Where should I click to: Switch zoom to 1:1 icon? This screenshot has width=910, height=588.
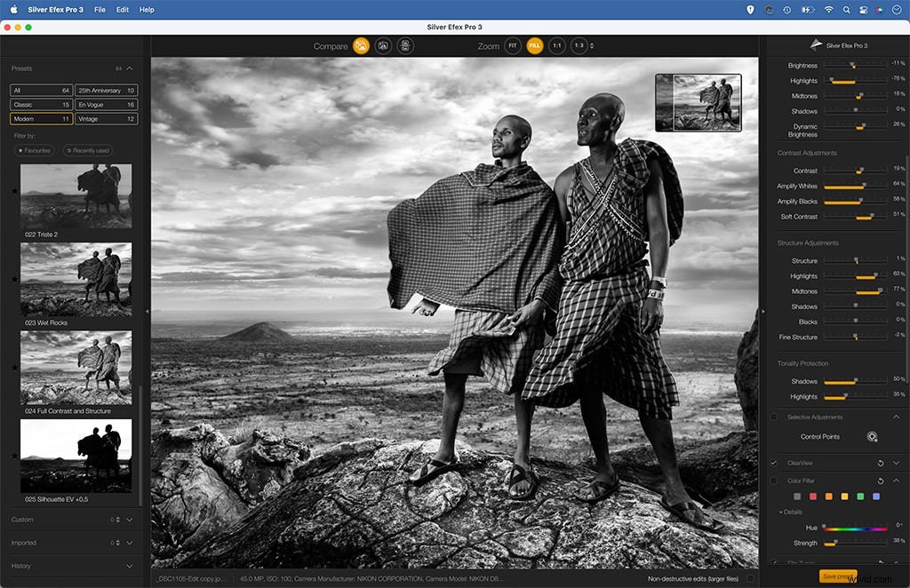[557, 45]
